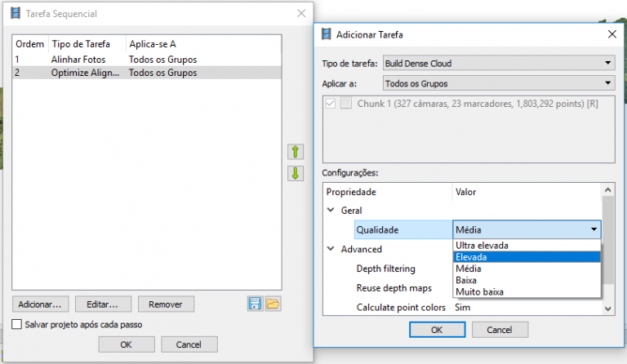Screen dimensions: 627x364
Task: Click the Remover button
Action: 166,304
